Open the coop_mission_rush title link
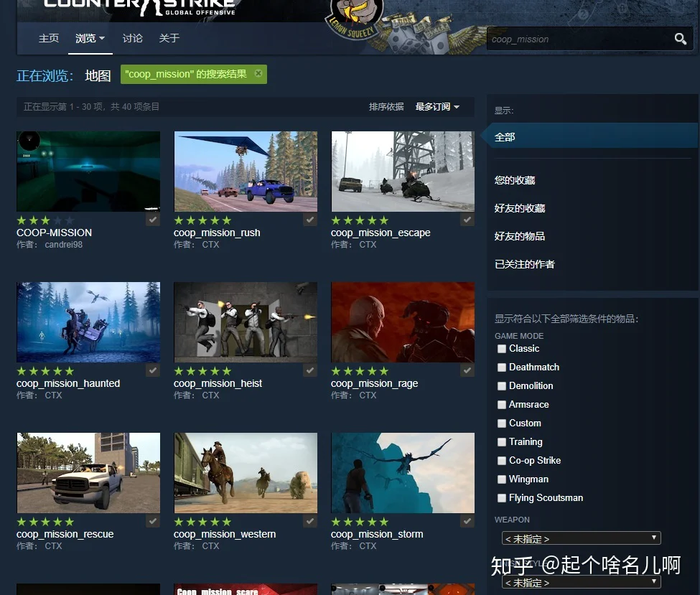This screenshot has height=595, width=700. (x=217, y=233)
